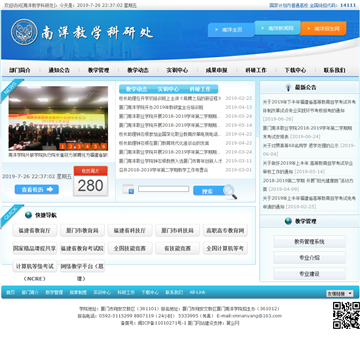Viewport: 360px width, 360px height.
Task: Click the lightbulb icon beside 最新公告
Action: coord(288,88)
